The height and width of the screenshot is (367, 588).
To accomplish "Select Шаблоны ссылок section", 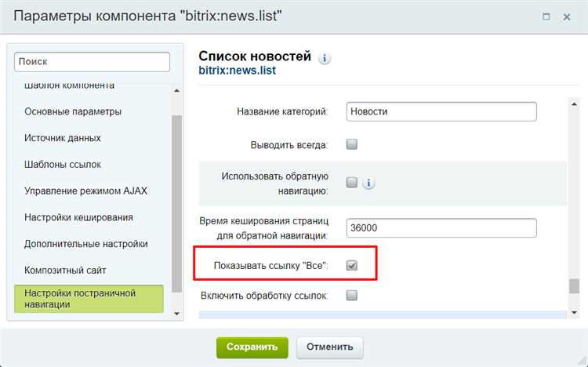I will click(63, 165).
